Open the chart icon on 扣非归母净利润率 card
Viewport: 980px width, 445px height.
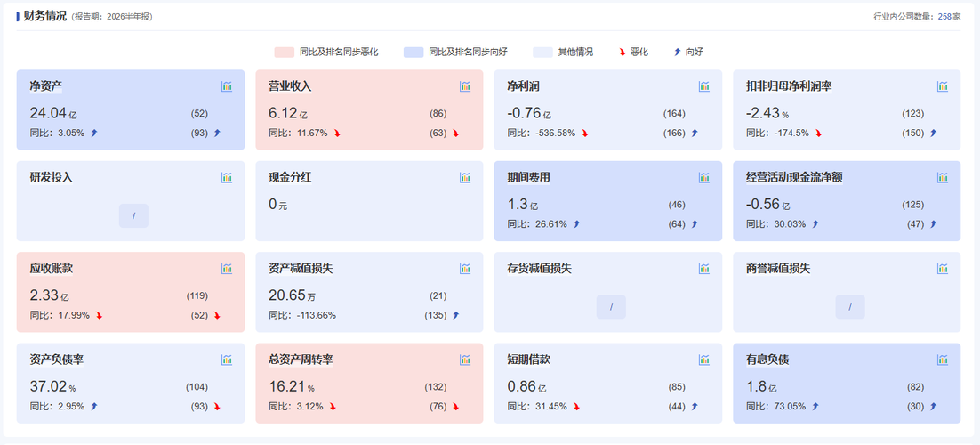tap(943, 86)
